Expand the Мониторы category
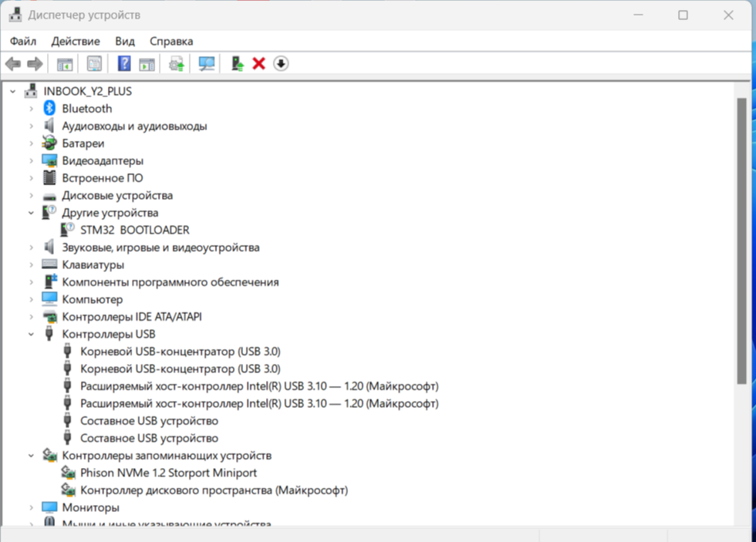 31,507
